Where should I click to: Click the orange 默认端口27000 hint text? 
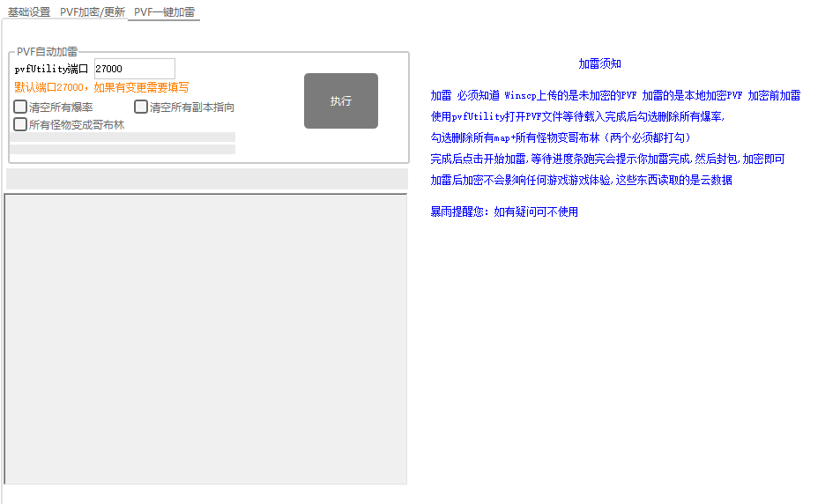101,87
